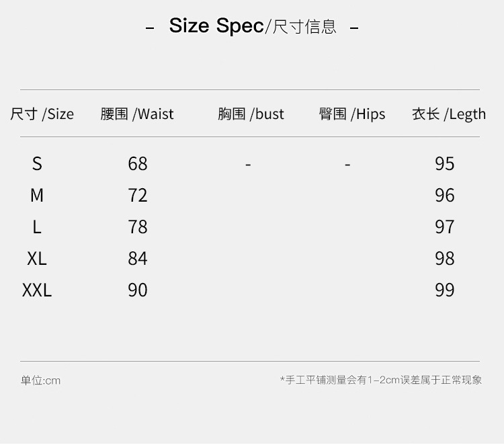Viewport: 504px width, 445px height.
Task: Click the Size Spec title heading
Action: [x=252, y=26]
